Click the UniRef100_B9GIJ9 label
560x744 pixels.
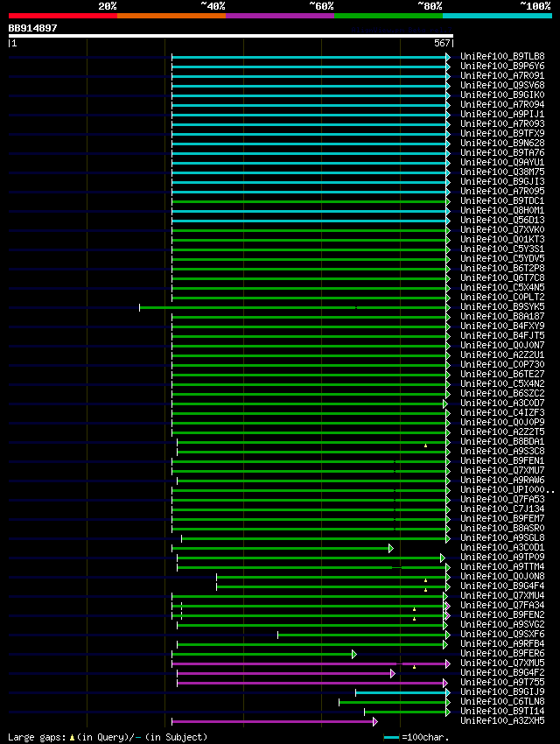click(502, 691)
